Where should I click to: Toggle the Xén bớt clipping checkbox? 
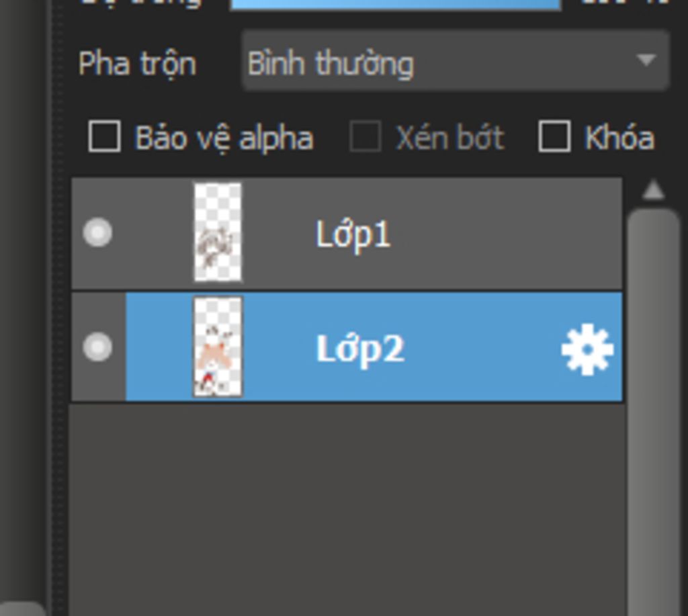click(x=365, y=136)
